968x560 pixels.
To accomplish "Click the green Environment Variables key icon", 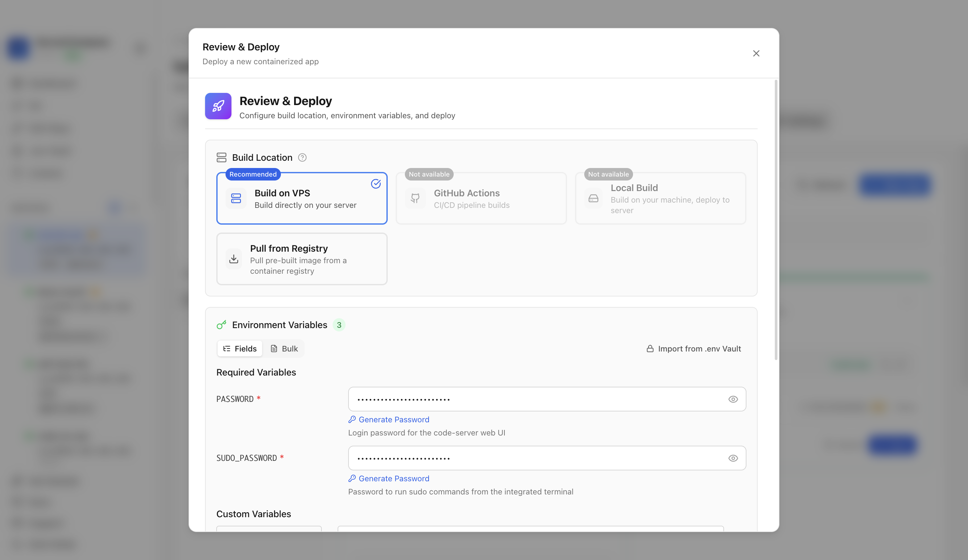I will click(221, 325).
